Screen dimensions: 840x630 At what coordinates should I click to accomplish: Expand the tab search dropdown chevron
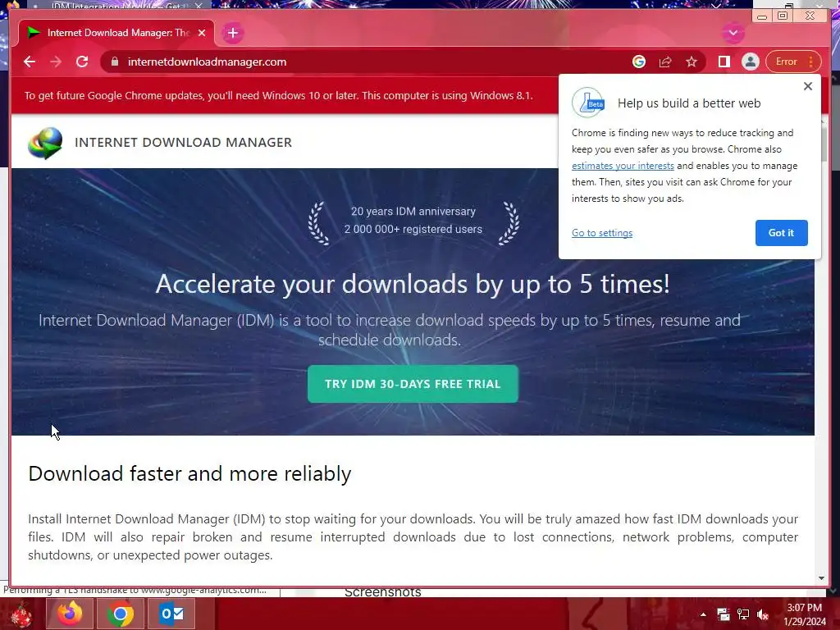click(733, 33)
